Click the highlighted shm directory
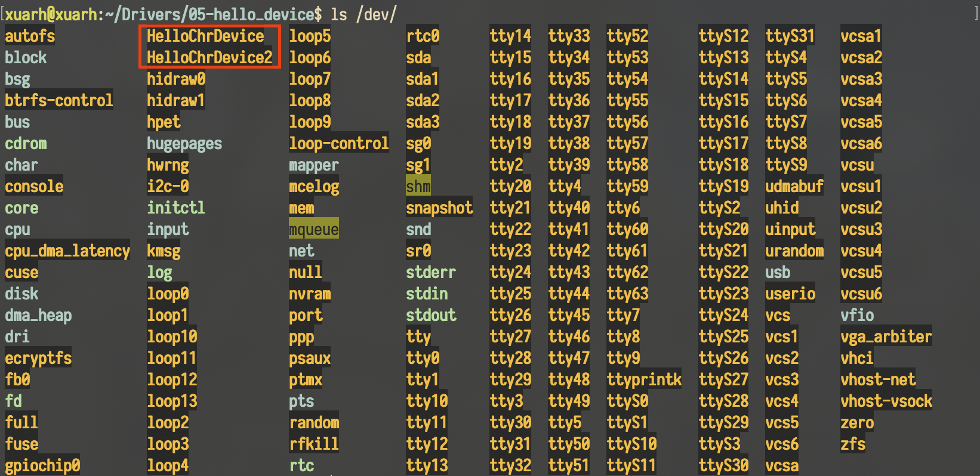The image size is (980, 476). (418, 187)
